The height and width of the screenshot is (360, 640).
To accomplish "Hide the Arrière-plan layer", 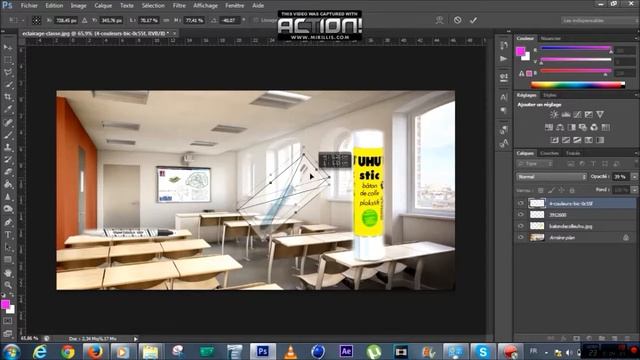I will 521,237.
